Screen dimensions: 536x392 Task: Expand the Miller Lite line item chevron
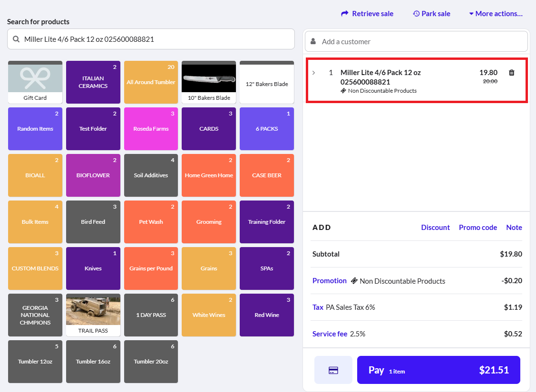tap(313, 73)
